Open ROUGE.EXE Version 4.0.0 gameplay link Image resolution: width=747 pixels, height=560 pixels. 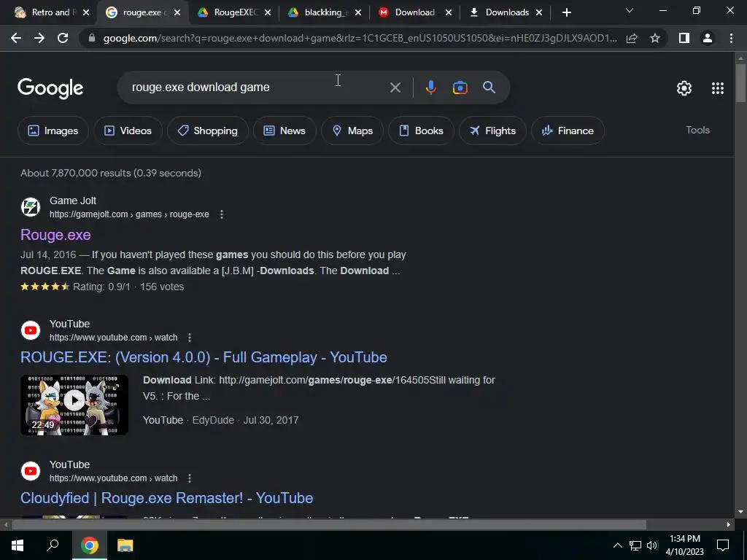coord(204,357)
